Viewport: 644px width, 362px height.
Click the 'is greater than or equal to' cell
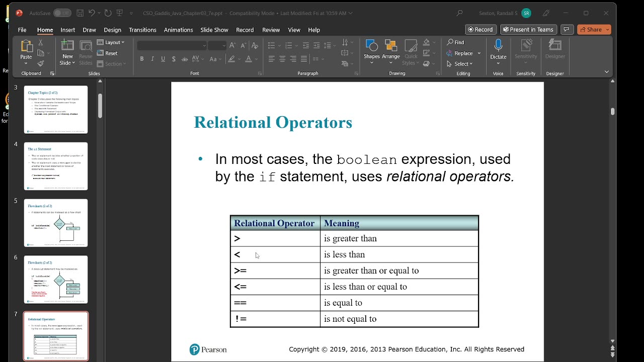tap(399, 270)
